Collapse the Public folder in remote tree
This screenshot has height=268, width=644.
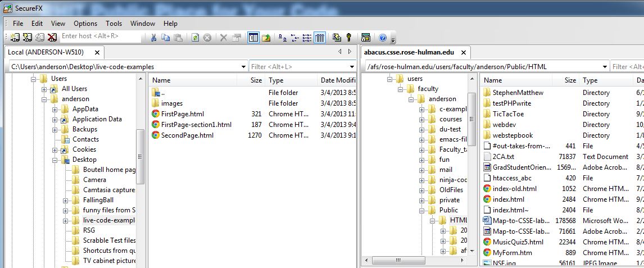tap(421, 210)
